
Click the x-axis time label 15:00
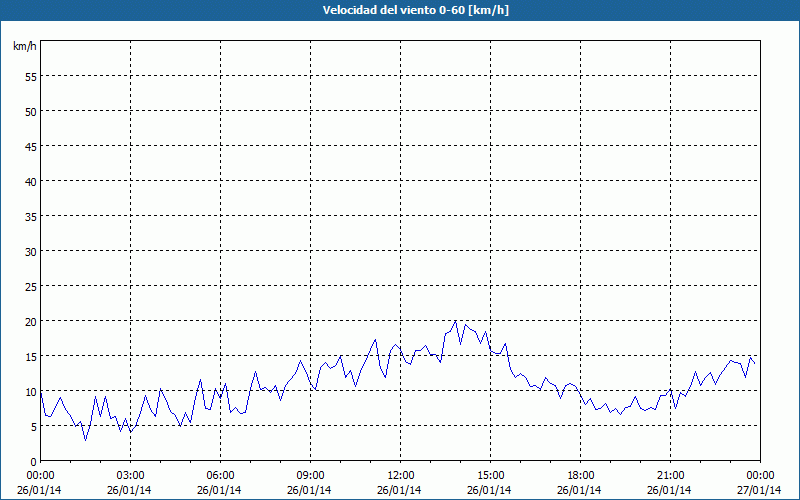[x=490, y=476]
